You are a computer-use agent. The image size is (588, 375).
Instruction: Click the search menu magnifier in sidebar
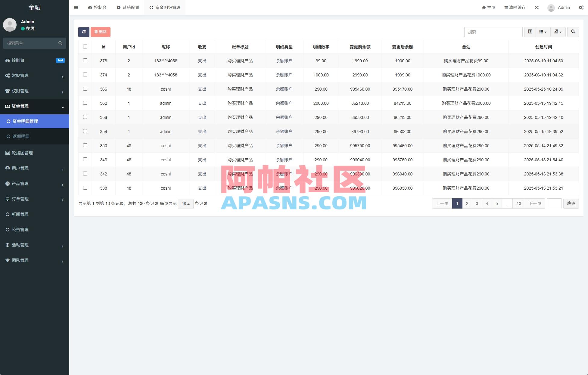point(60,43)
